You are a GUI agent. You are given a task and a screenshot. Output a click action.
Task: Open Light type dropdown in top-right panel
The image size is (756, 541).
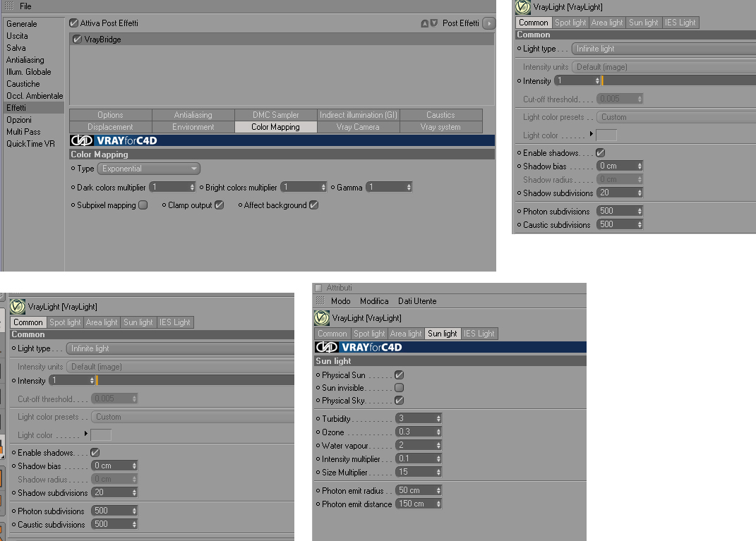point(664,49)
